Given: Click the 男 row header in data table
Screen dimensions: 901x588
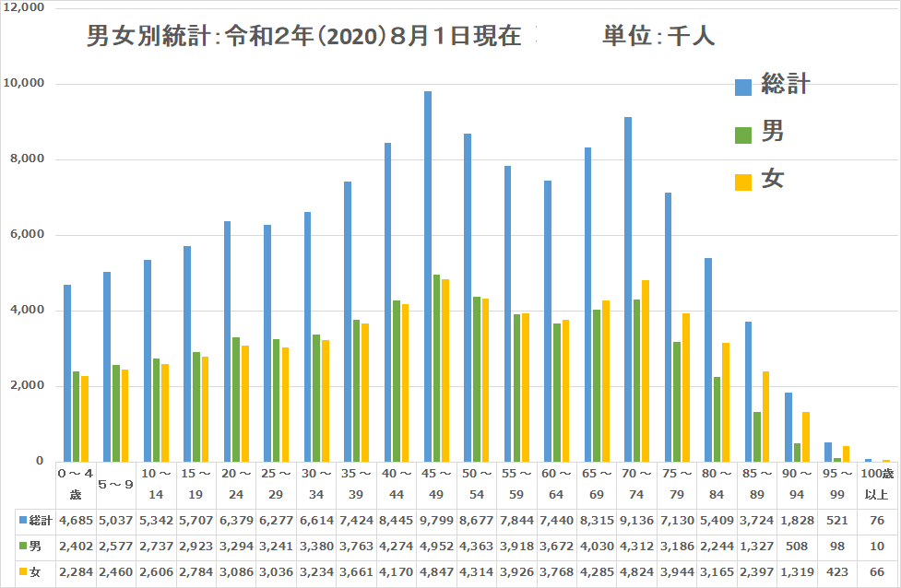Looking at the screenshot, I should (x=30, y=547).
